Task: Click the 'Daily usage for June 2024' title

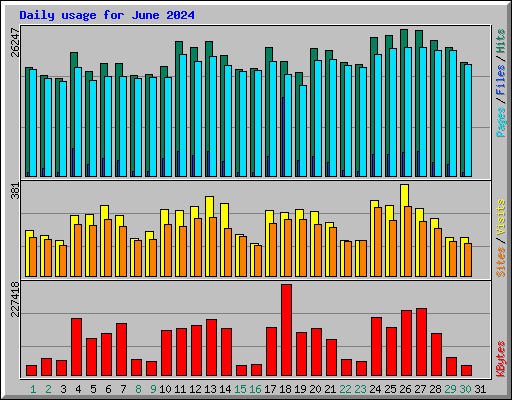Action: (107, 15)
